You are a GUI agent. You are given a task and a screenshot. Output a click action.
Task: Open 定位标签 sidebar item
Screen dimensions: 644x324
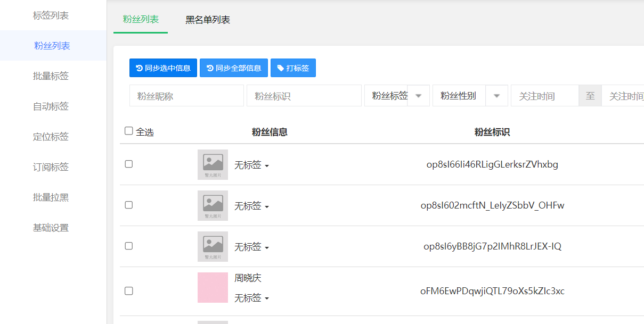[x=51, y=137]
